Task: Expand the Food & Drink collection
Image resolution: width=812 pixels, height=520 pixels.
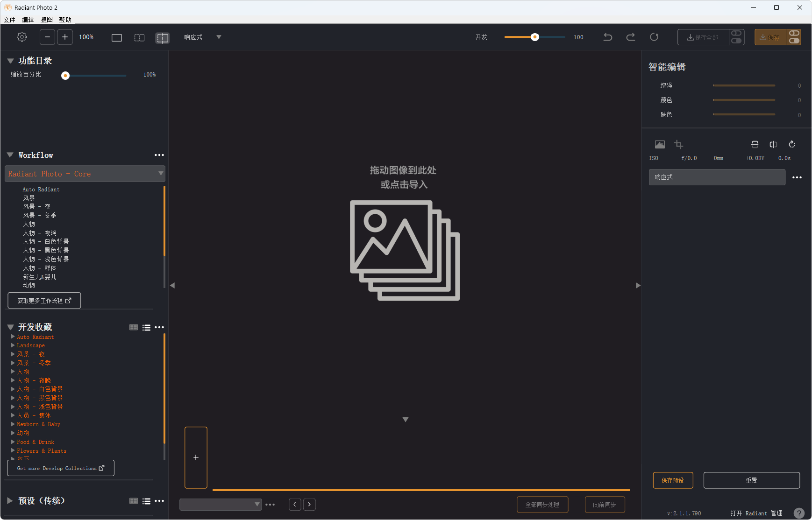Action: point(13,442)
